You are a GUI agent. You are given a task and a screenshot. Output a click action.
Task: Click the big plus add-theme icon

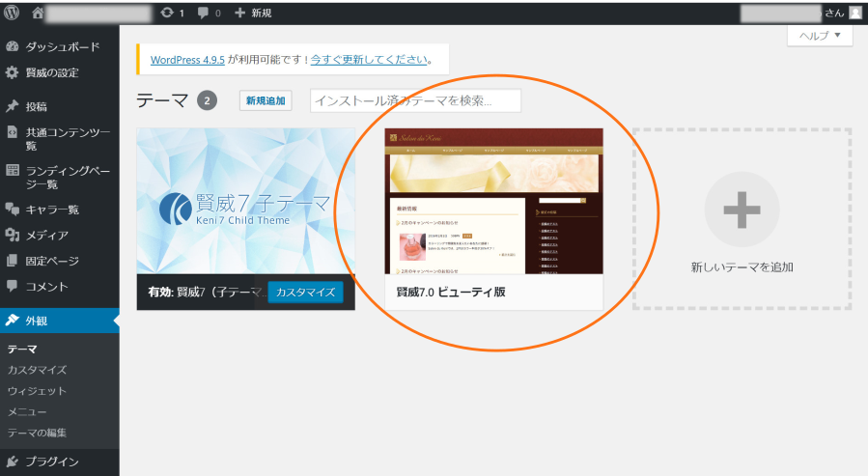(742, 210)
